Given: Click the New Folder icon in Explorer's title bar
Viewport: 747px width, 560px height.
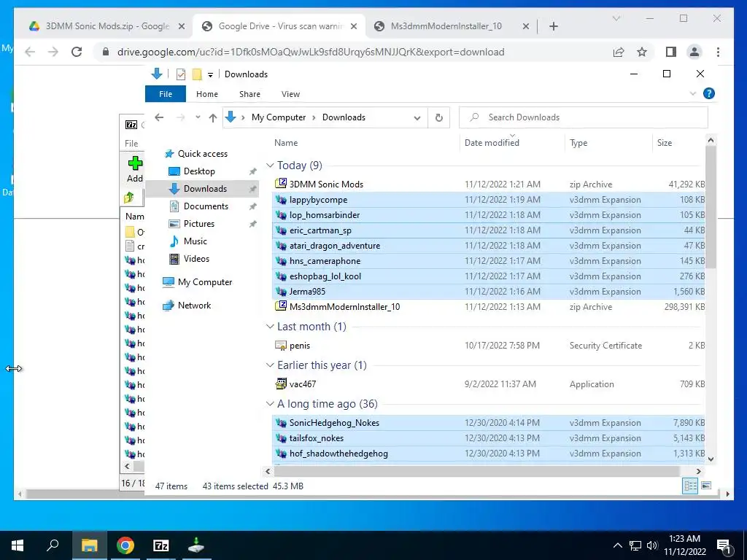Looking at the screenshot, I should coord(197,74).
